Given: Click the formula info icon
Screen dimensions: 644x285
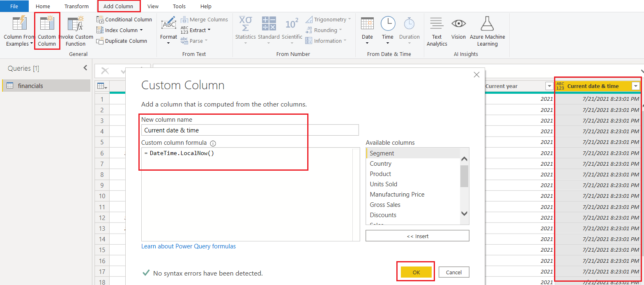Looking at the screenshot, I should coord(213,143).
